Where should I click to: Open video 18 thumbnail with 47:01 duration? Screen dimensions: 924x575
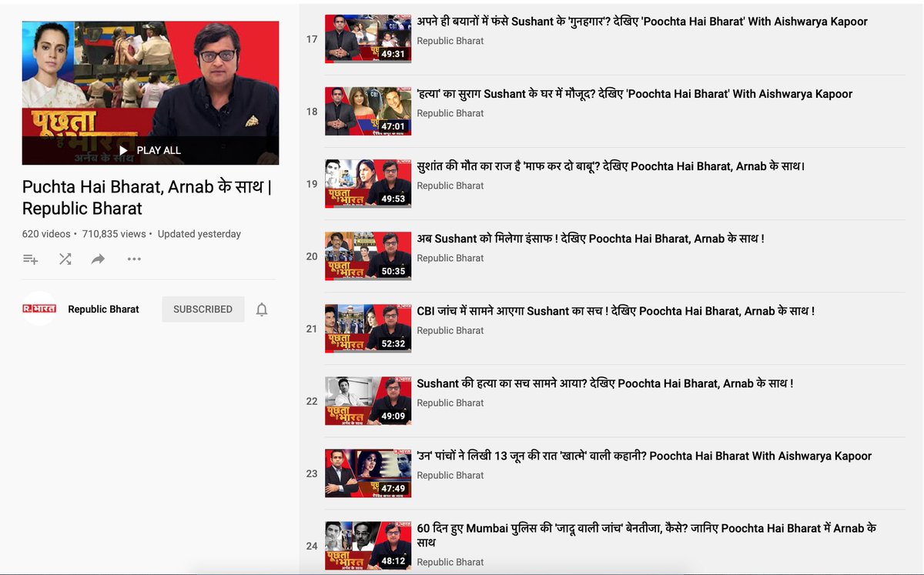[368, 111]
